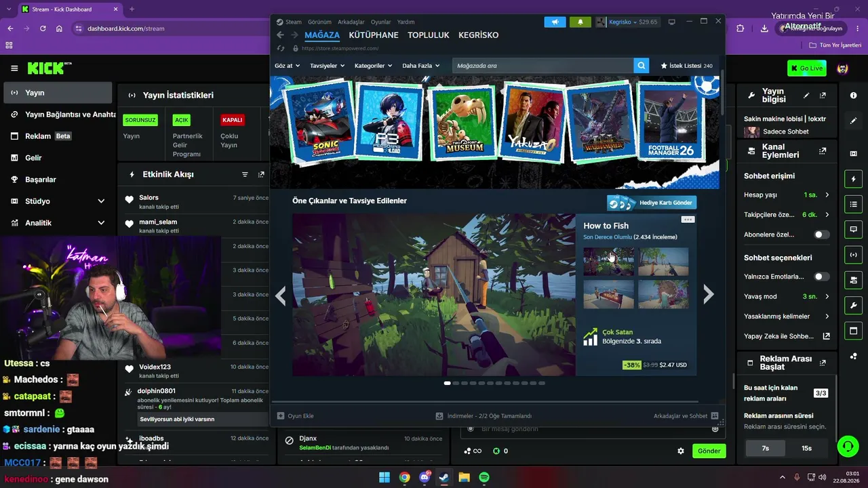868x488 pixels.
Task: Toggle the Yalnızca Emotlarla chat switch
Action: (822, 277)
